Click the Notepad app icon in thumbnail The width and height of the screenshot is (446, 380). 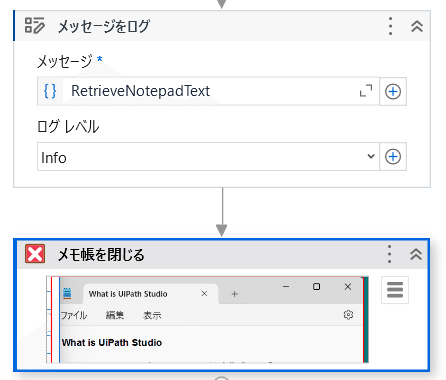coord(67,293)
